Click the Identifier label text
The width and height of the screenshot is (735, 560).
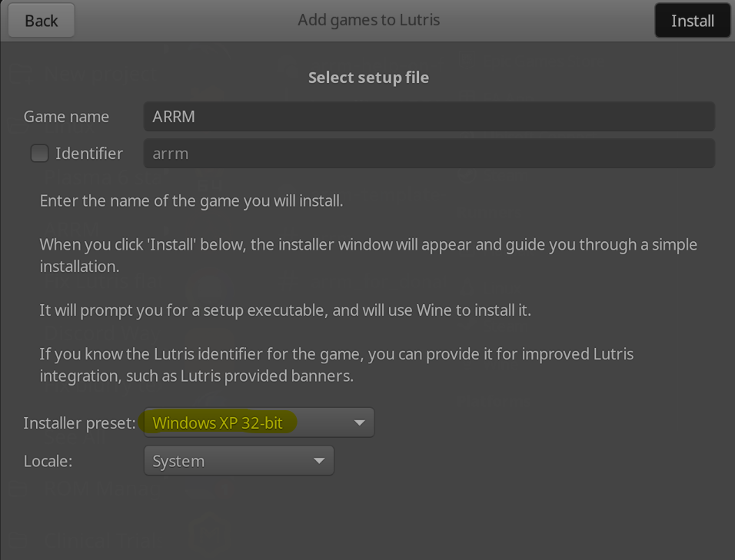coord(88,154)
